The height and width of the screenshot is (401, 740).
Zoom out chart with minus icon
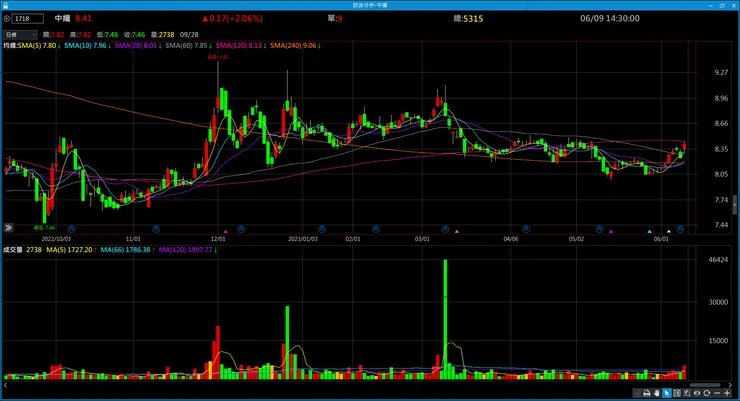click(x=717, y=393)
